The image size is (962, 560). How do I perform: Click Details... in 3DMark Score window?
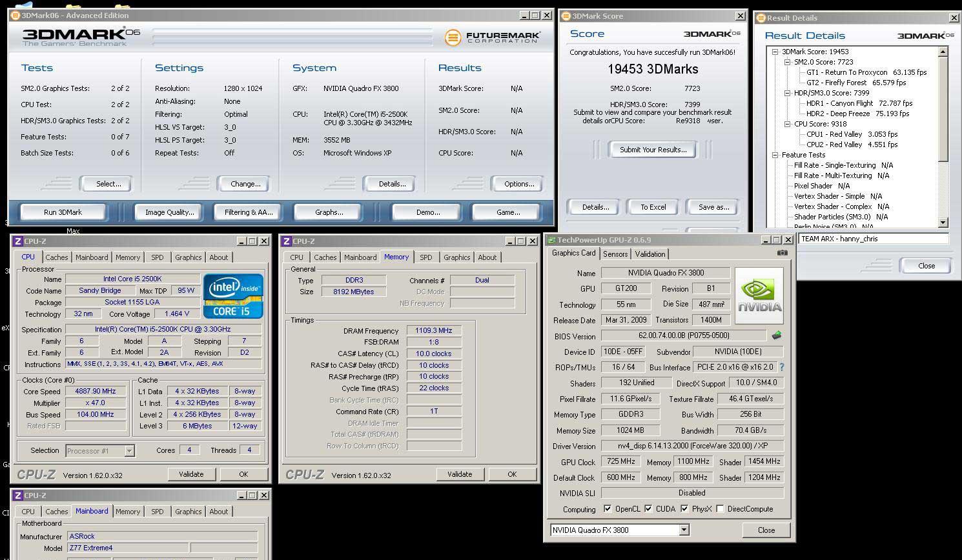[595, 206]
